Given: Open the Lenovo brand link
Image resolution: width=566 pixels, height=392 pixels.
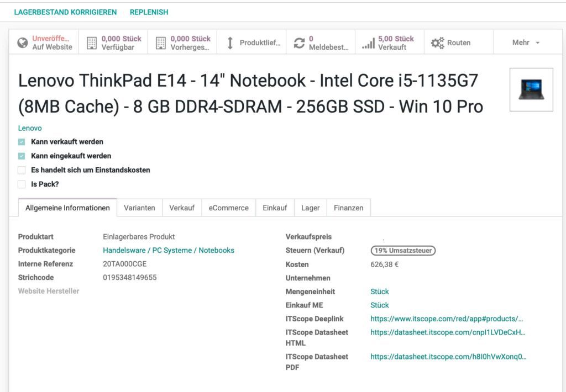Looking at the screenshot, I should tap(30, 128).
